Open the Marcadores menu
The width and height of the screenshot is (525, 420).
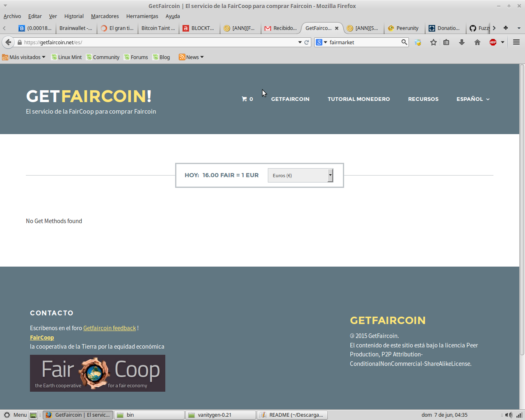105,16
